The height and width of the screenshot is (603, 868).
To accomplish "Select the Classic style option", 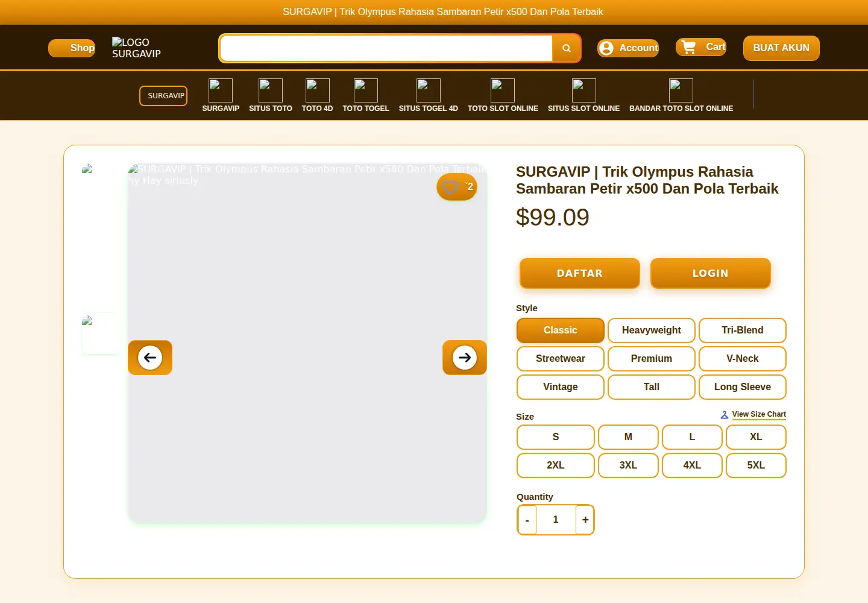I will click(x=561, y=330).
